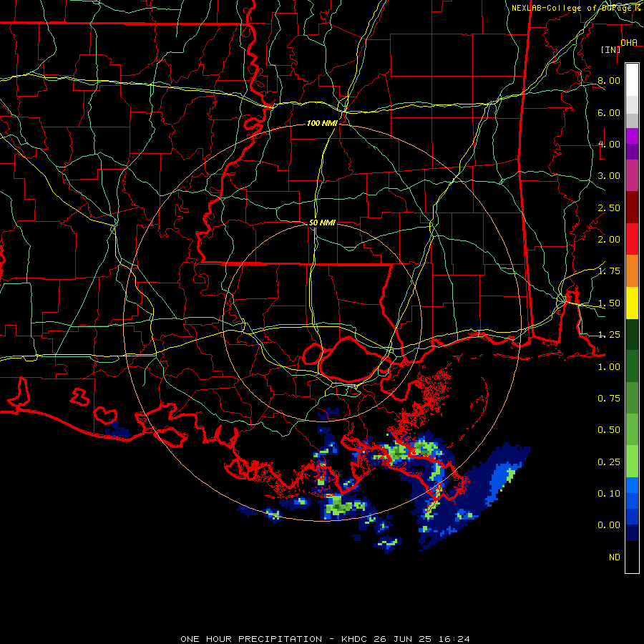Click the 8.00 legend value
Image resolution: width=644 pixels, height=644 pixels.
pyautogui.click(x=609, y=80)
